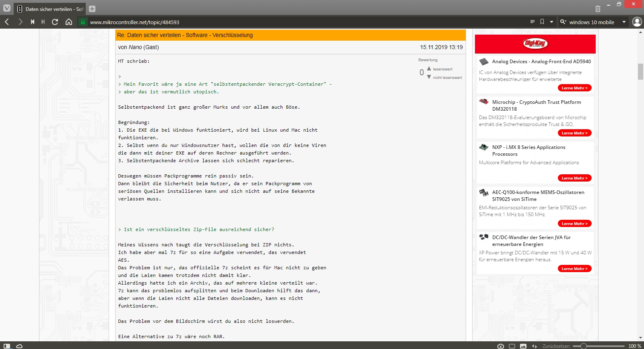This screenshot has height=349, width=644.
Task: Click NXP processor thumbnail image
Action: pyautogui.click(x=483, y=147)
